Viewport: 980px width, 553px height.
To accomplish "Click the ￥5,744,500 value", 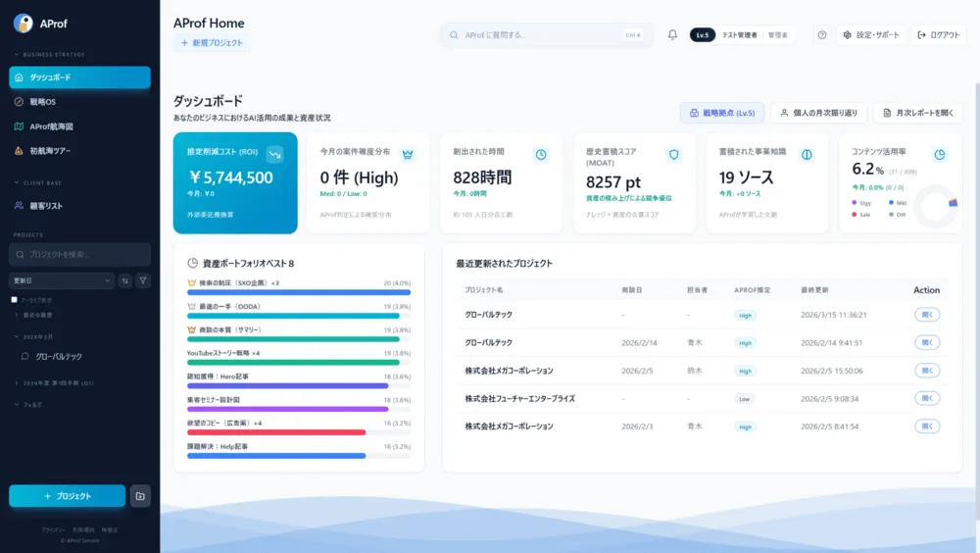I will click(230, 177).
